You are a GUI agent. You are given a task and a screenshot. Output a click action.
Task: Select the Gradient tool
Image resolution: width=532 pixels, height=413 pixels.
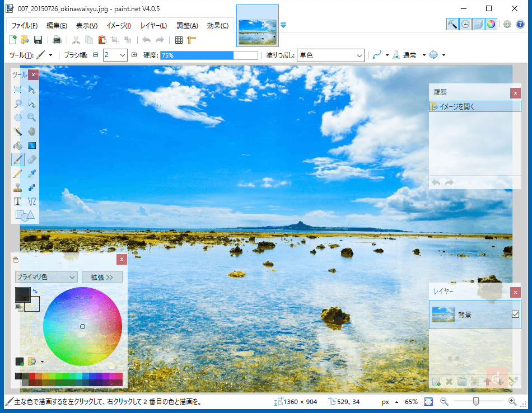tap(32, 146)
